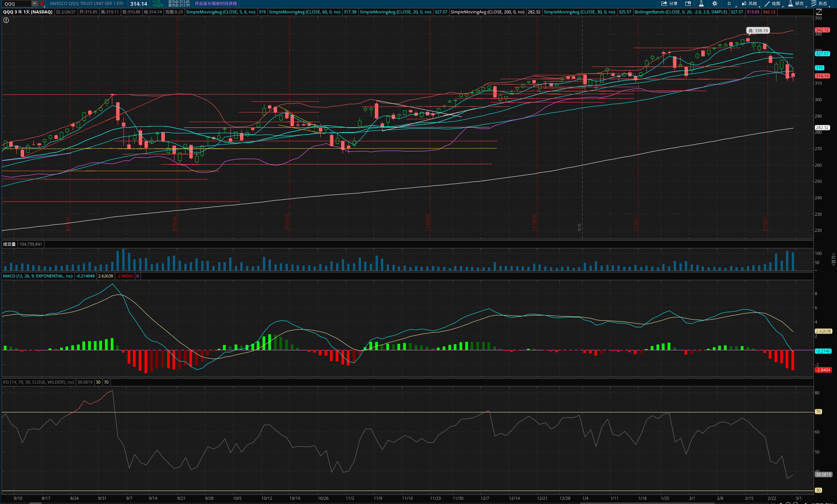Image resolution: width=837 pixels, height=504 pixels.
Task: Toggle the price axis scale icon
Action: coord(819,12)
